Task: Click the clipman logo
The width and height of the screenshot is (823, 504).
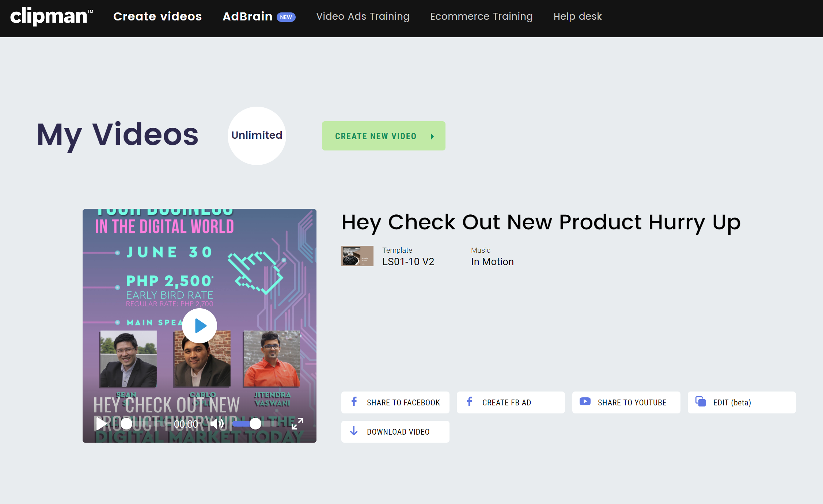Action: click(x=49, y=16)
